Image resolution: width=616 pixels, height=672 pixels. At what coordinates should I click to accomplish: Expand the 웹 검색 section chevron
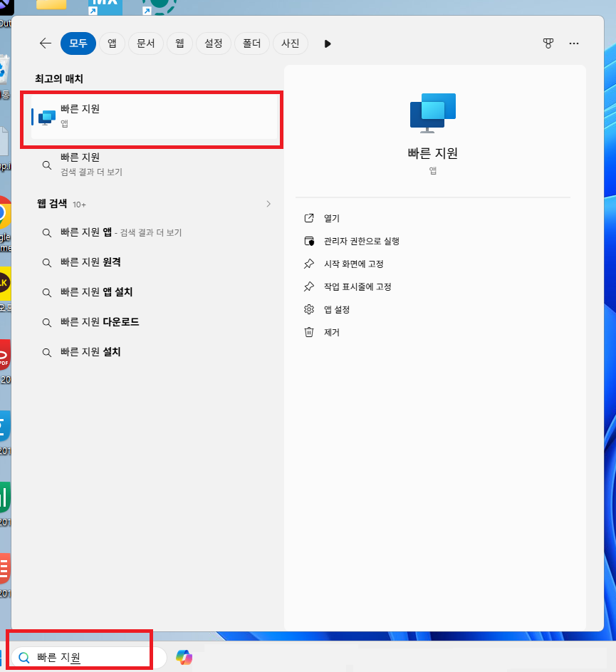(268, 204)
